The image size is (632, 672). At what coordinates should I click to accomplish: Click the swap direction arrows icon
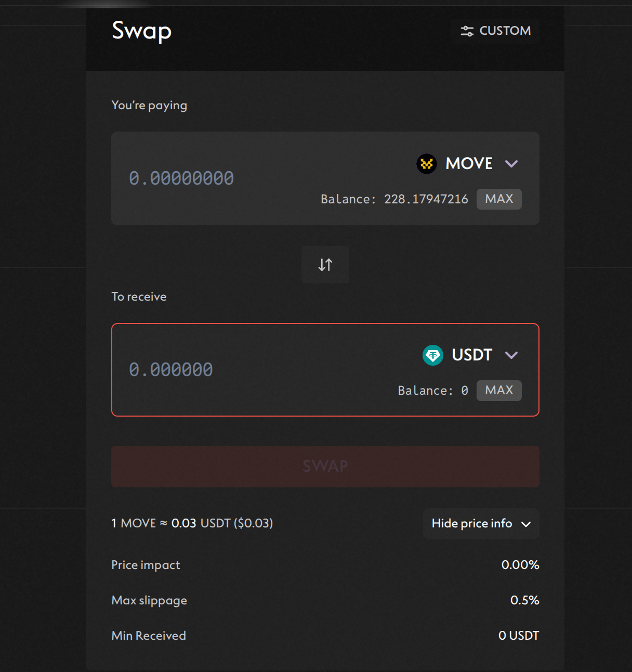point(325,265)
